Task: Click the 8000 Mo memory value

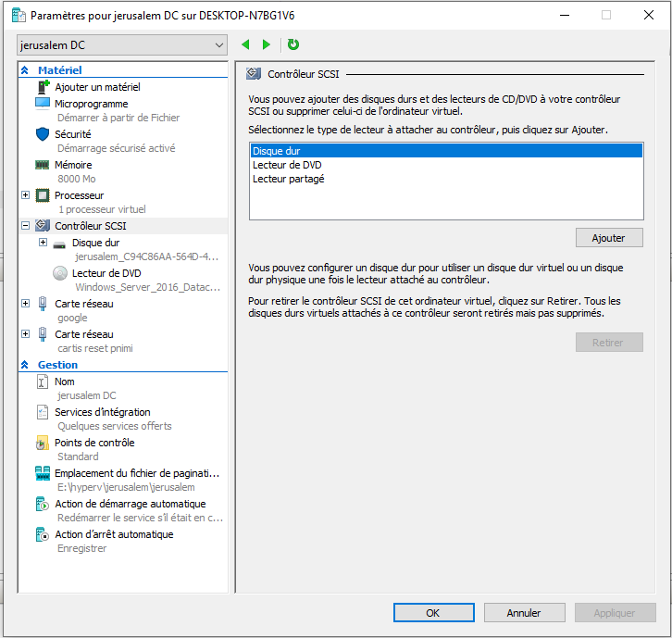Action: [x=77, y=179]
